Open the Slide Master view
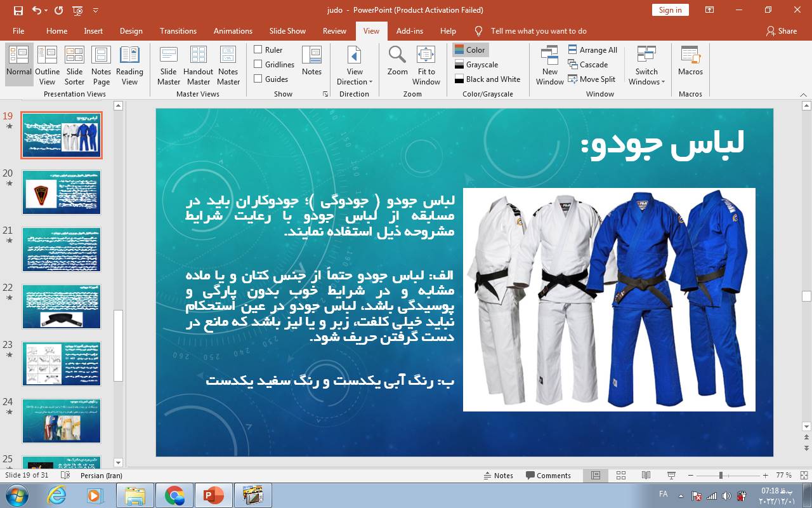Screen dimensions: 812x508 [x=168, y=65]
